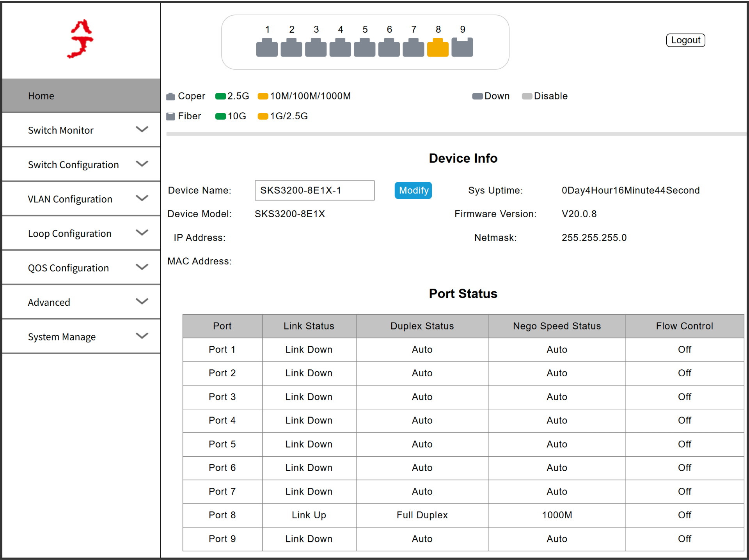
Task: Click the port 3 icon in panel
Action: [x=316, y=48]
